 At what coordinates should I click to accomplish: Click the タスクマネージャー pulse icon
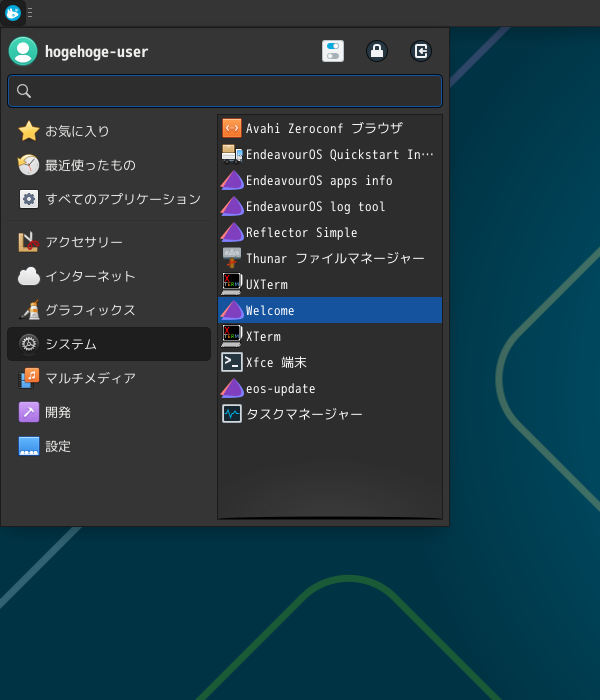pos(232,414)
